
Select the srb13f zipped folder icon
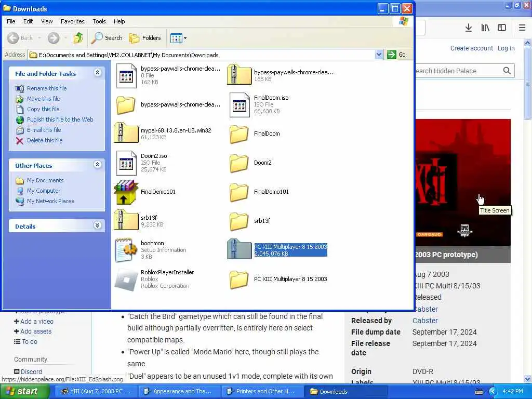coord(126,220)
